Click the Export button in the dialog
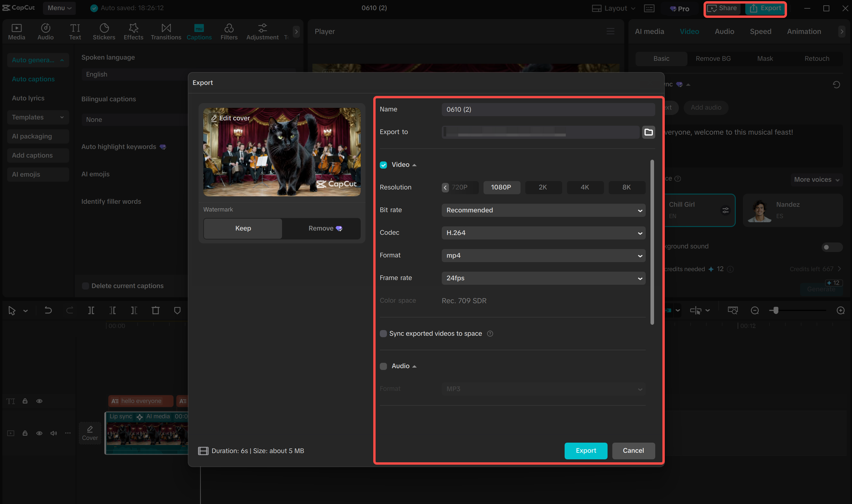The height and width of the screenshot is (504, 852). (585, 451)
